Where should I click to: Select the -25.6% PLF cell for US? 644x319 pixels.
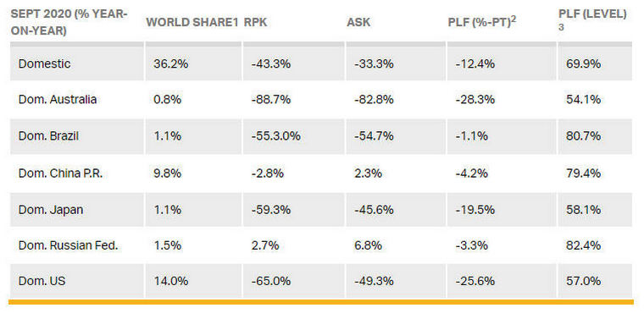475,281
